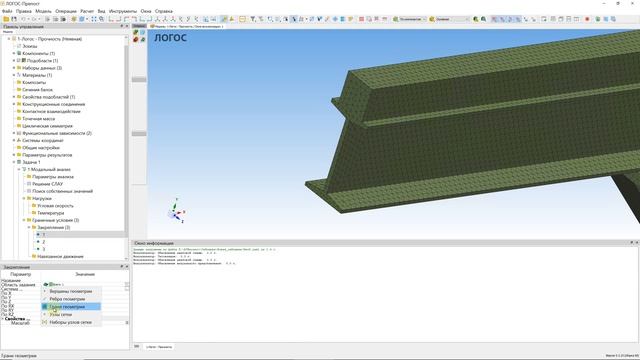Click the four-dots fit-view toolbar icon
Screen dimensions: 640x360
click(94, 19)
